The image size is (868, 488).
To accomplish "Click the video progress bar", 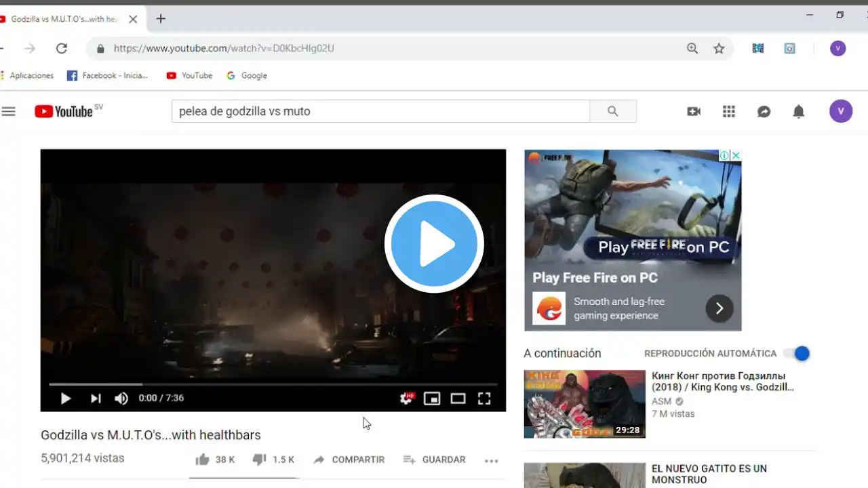I will pyautogui.click(x=273, y=384).
